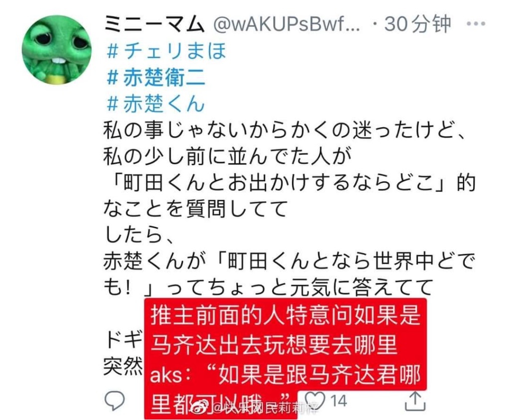Viewport: 510px width, 420px height.
Task: Open hashtag #赤楚くん
Action: click(x=155, y=104)
